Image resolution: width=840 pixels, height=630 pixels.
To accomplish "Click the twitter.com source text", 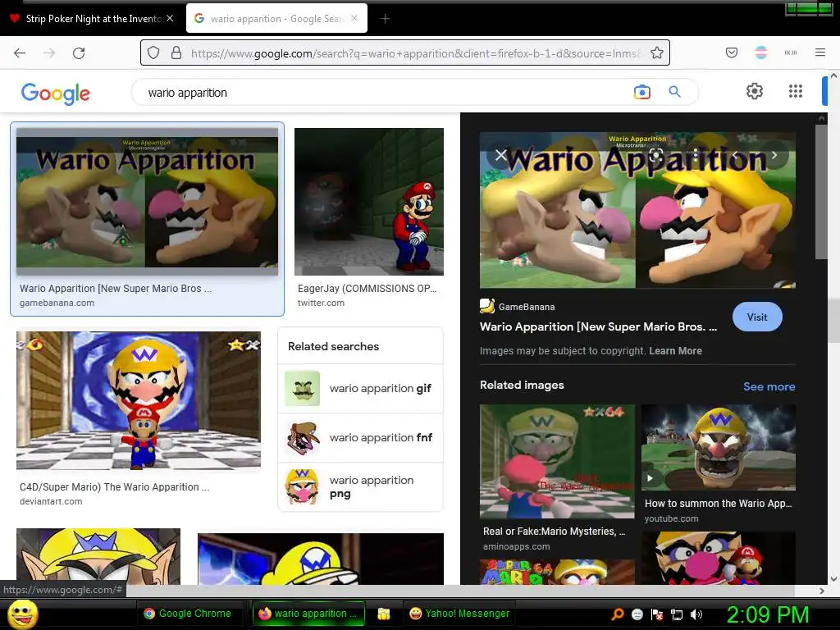I will click(321, 303).
